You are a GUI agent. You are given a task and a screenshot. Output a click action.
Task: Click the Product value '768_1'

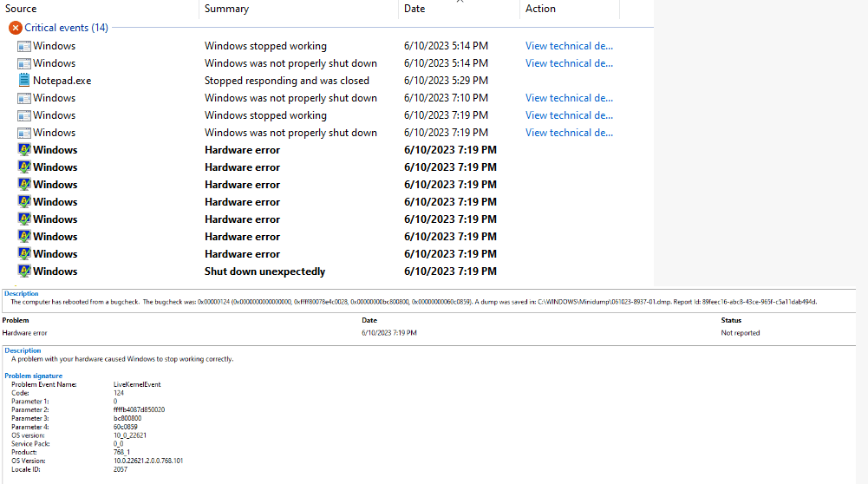pyautogui.click(x=121, y=452)
